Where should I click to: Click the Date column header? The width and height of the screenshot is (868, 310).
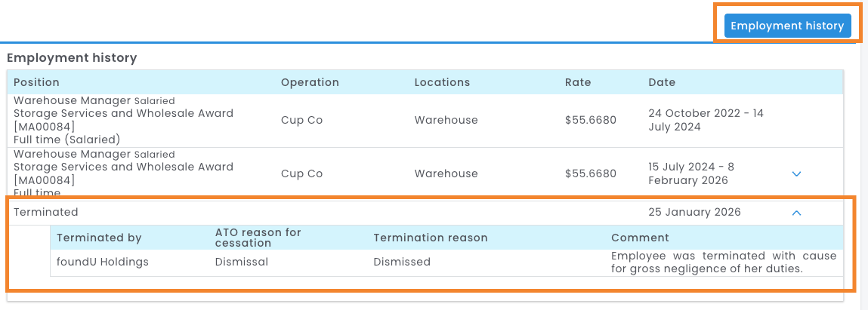(x=662, y=82)
